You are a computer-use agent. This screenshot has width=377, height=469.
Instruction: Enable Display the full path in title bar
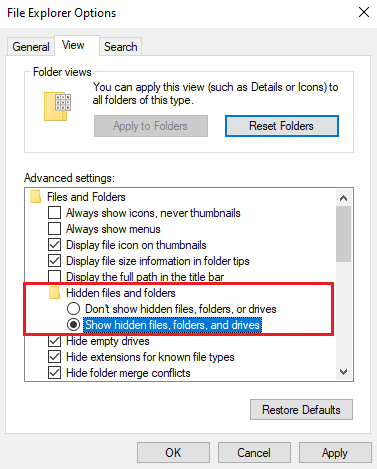[54, 276]
